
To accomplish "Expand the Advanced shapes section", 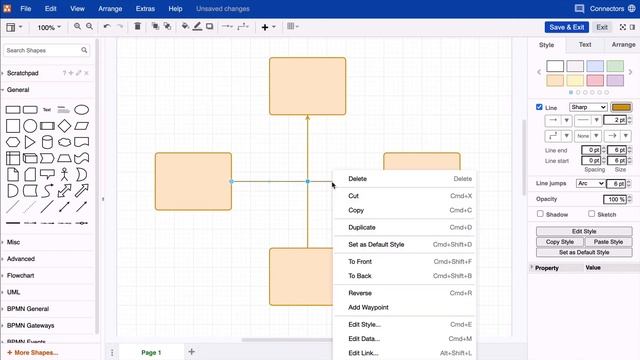I will [20, 259].
